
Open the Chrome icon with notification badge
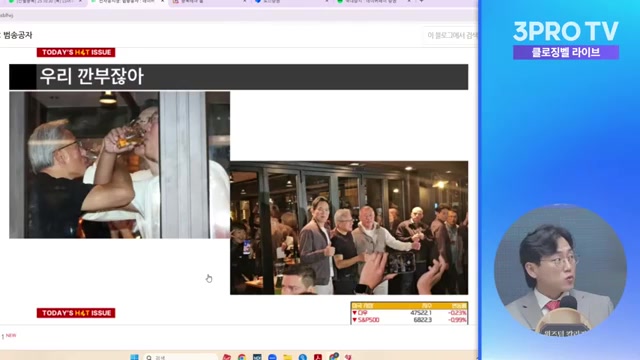coord(334,357)
